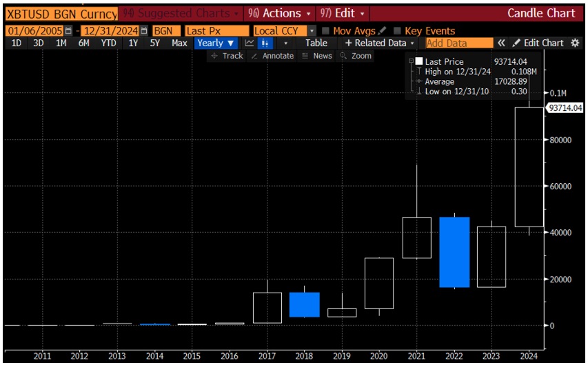Image resolution: width=588 pixels, height=367 pixels.
Task: Open the Table view
Action: 316,43
